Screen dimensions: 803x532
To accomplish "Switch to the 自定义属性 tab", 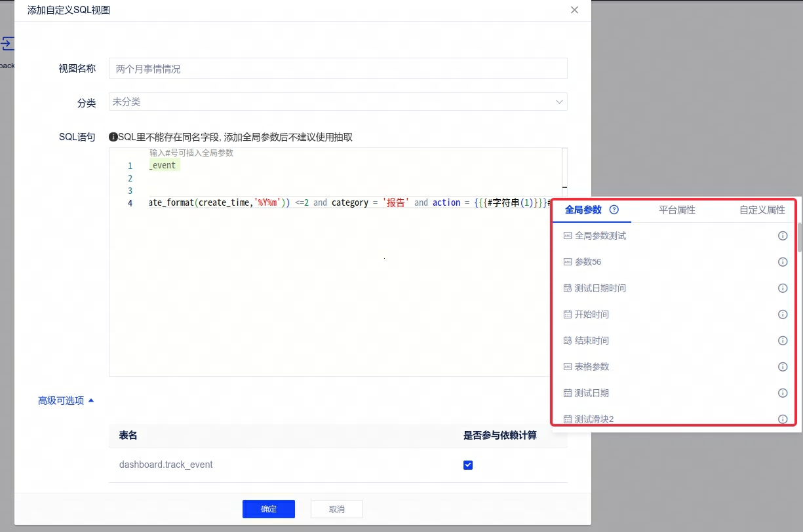I will (762, 210).
